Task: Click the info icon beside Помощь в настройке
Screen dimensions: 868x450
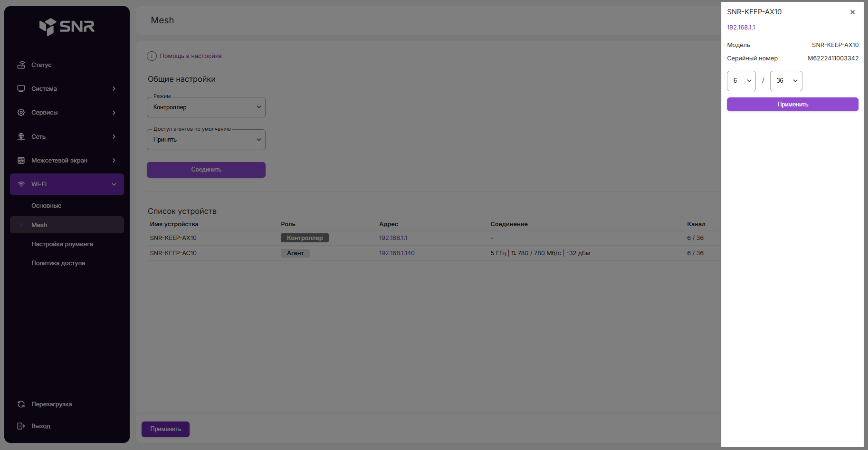Action: pyautogui.click(x=152, y=56)
